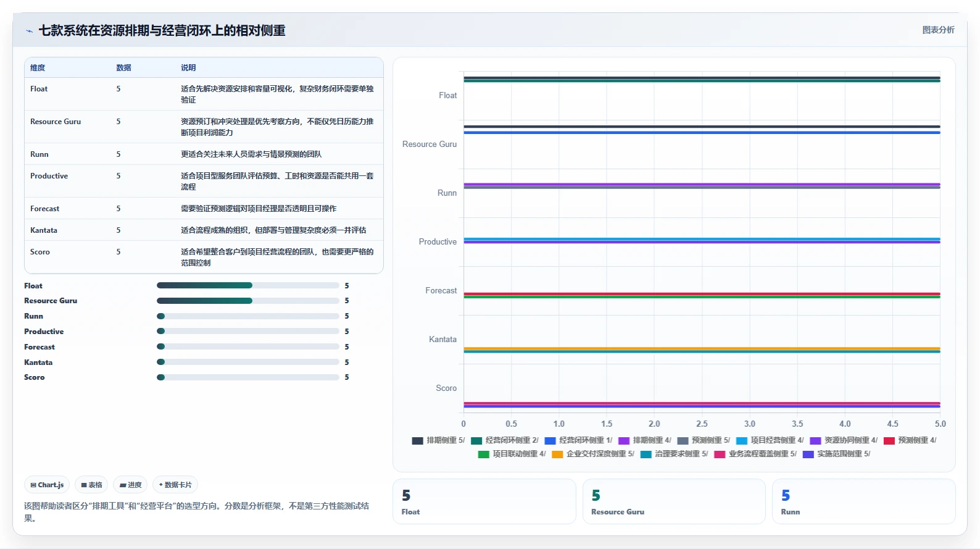Click the Resource Guru label on chart axis
This screenshot has width=980, height=549.
coord(430,145)
